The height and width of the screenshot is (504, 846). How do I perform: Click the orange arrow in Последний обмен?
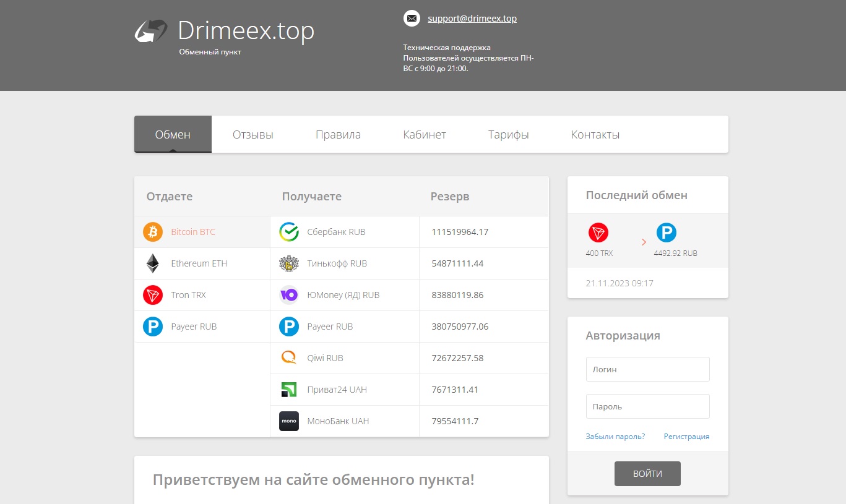(644, 242)
